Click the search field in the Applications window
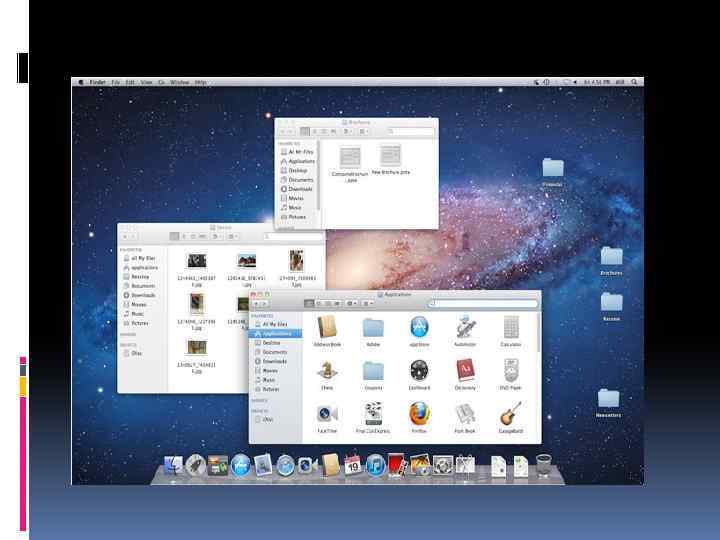The width and height of the screenshot is (720, 540). tap(482, 303)
